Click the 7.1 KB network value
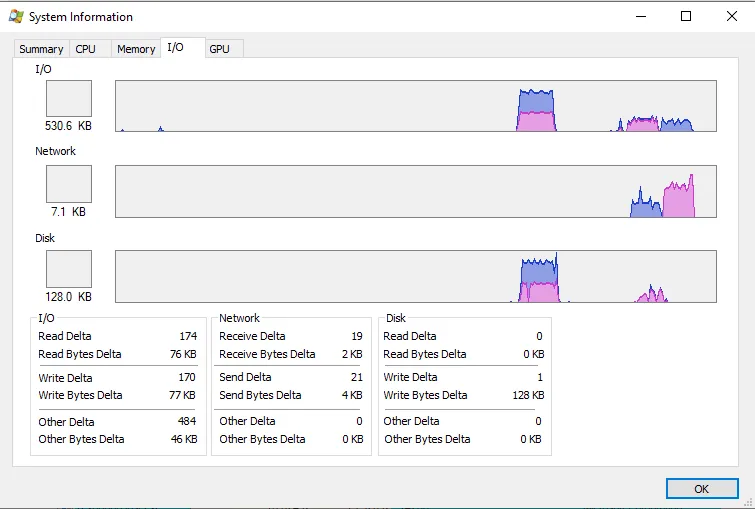This screenshot has height=509, width=755. click(x=68, y=211)
